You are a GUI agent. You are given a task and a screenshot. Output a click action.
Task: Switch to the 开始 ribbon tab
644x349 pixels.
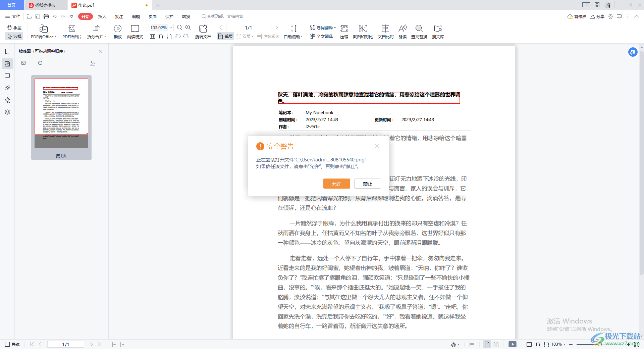pyautogui.click(x=86, y=16)
